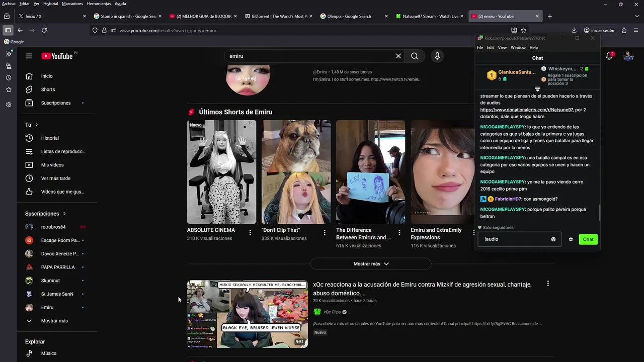The width and height of the screenshot is (644, 362).
Task: Click the YouTube search magnifier button
Action: tap(415, 56)
